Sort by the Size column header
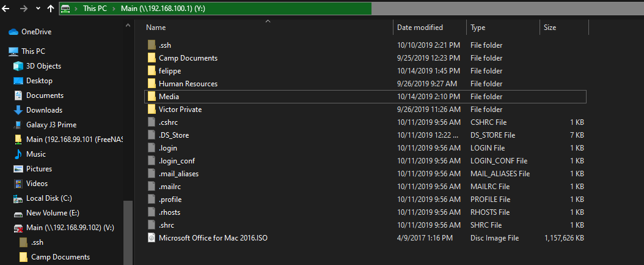Viewport: 644px width, 265px height. 550,28
